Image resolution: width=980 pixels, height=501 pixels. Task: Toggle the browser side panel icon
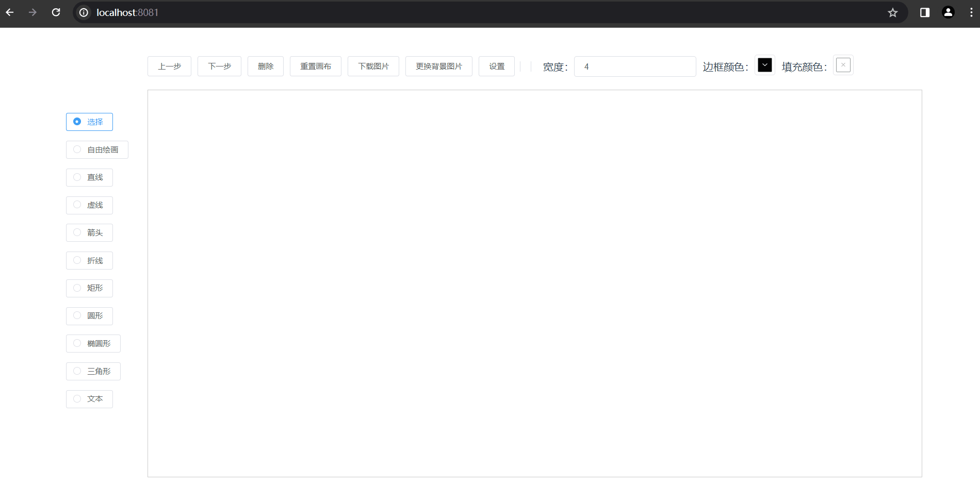[925, 12]
